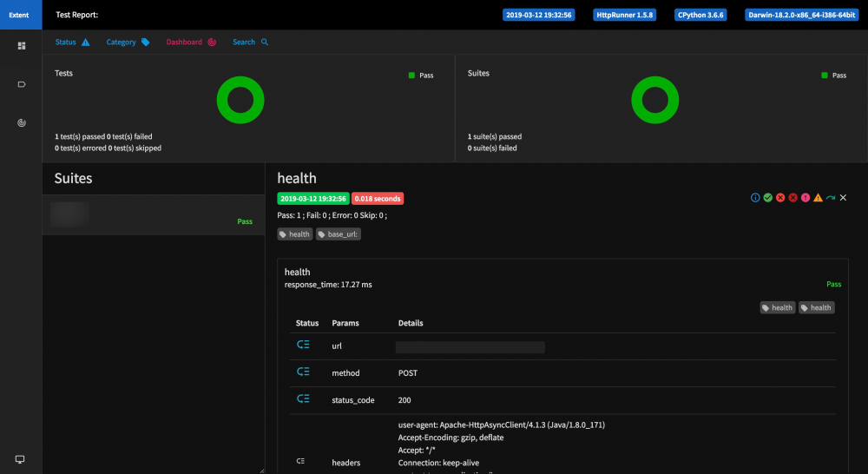The width and height of the screenshot is (868, 474).
Task: Click the Suites donut chart
Action: point(654,100)
